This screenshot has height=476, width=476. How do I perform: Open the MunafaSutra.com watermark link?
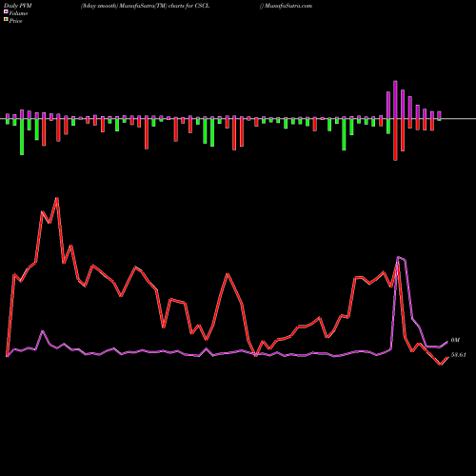288,6
